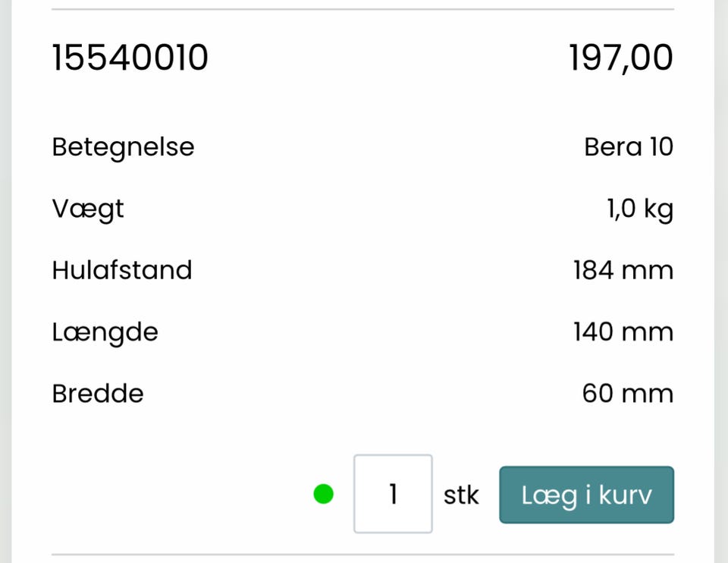
Task: Select the "140 mm" length value
Action: click(623, 332)
